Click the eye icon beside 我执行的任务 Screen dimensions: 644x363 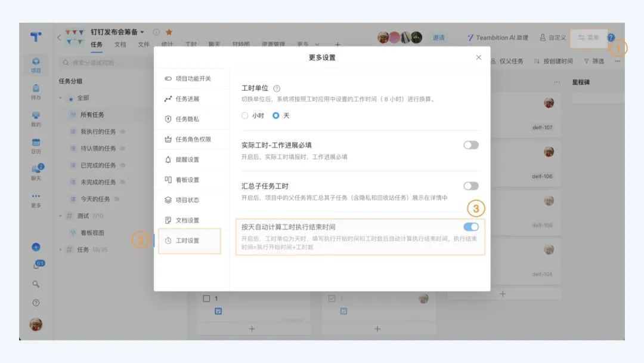coord(123,131)
